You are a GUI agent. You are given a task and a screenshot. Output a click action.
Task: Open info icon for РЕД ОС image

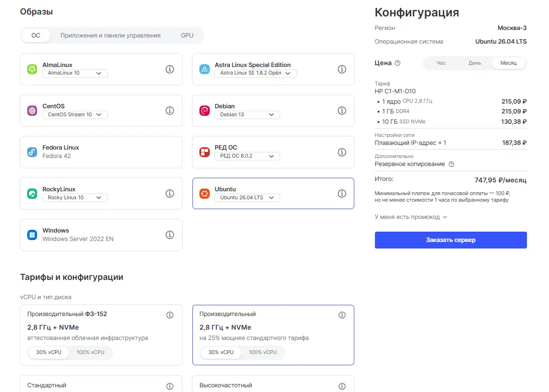(x=342, y=152)
